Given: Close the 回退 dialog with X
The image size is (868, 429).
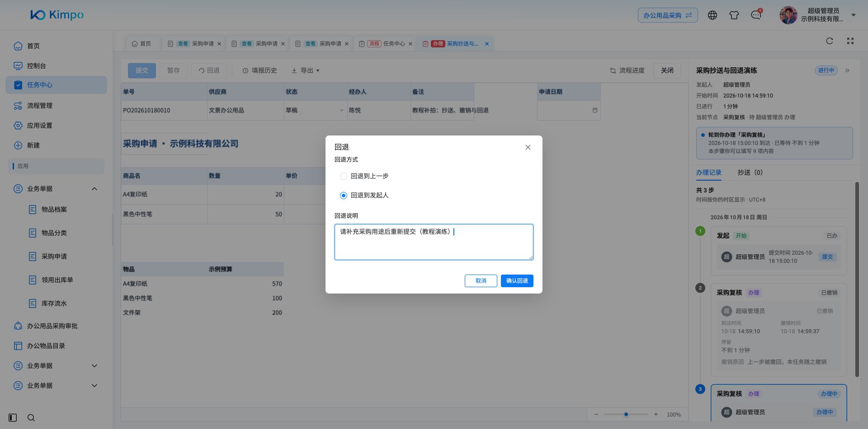Looking at the screenshot, I should point(528,147).
